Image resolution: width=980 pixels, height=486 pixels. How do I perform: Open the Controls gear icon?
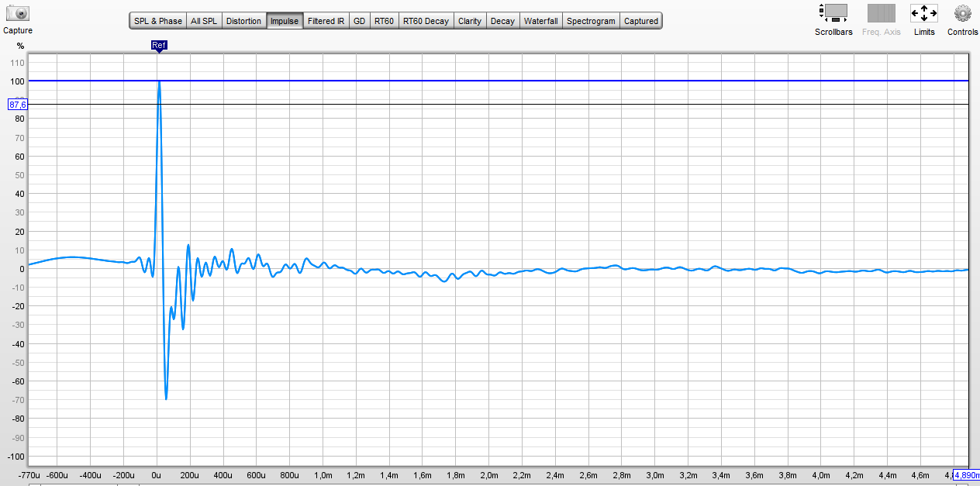coord(962,12)
